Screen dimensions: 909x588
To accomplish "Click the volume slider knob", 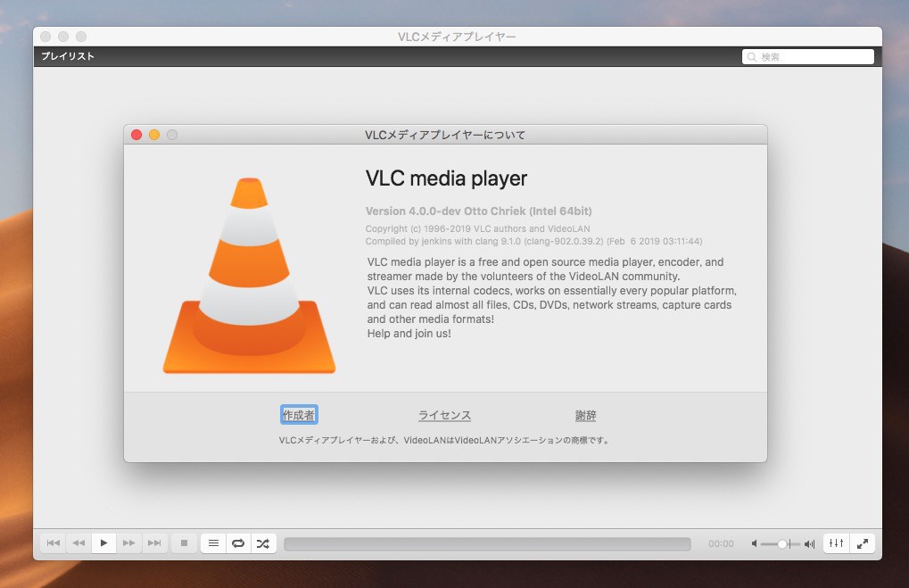I will [x=782, y=544].
